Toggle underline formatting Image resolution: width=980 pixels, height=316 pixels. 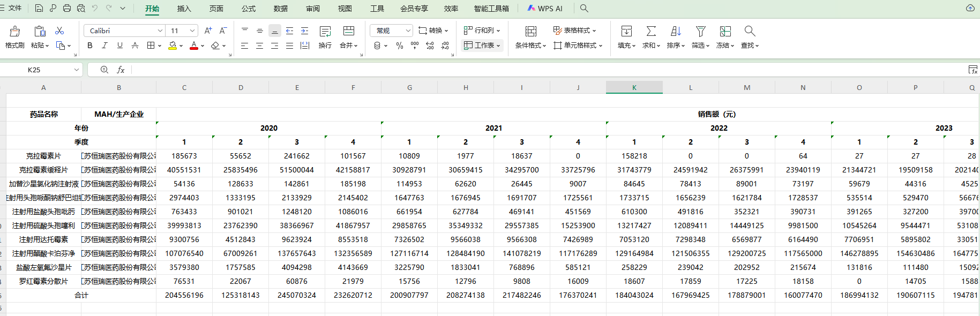pyautogui.click(x=120, y=46)
